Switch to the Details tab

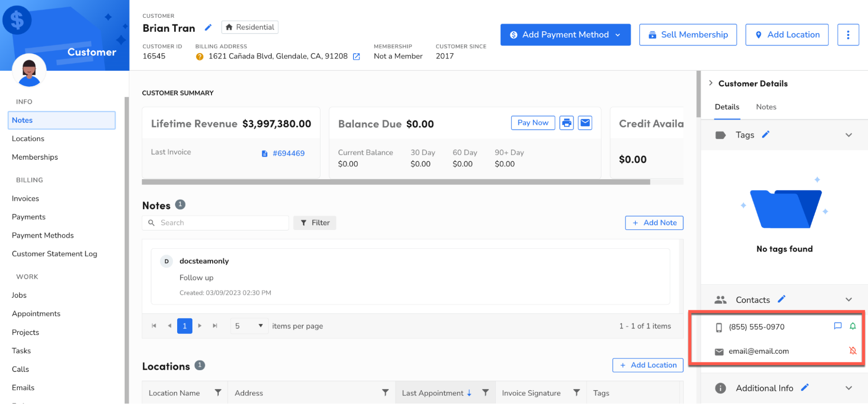(727, 107)
